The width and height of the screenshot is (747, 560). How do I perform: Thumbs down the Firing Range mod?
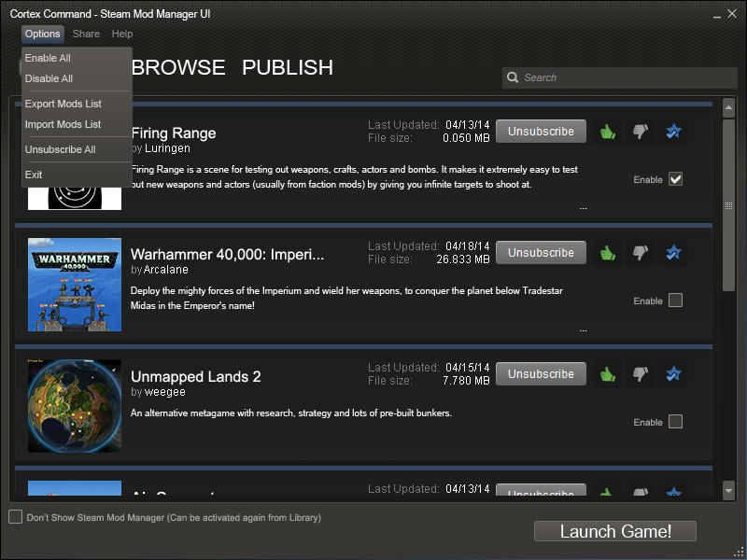coord(641,132)
